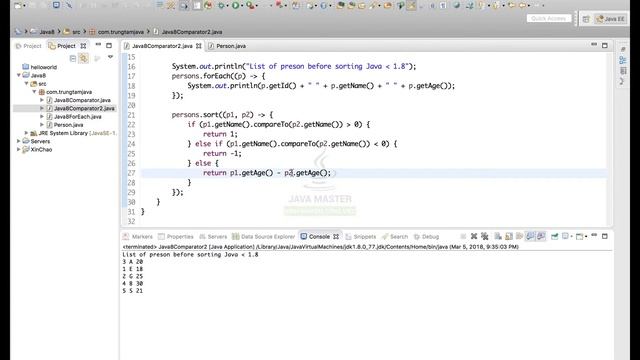Open the Data Source Explorer tab
The image size is (640, 360).
[264, 236]
